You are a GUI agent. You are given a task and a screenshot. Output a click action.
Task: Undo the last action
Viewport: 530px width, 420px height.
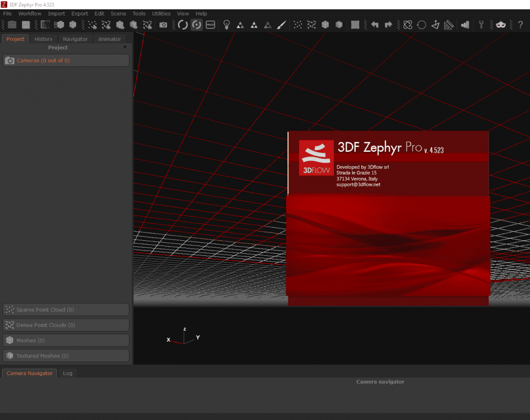tap(375, 24)
